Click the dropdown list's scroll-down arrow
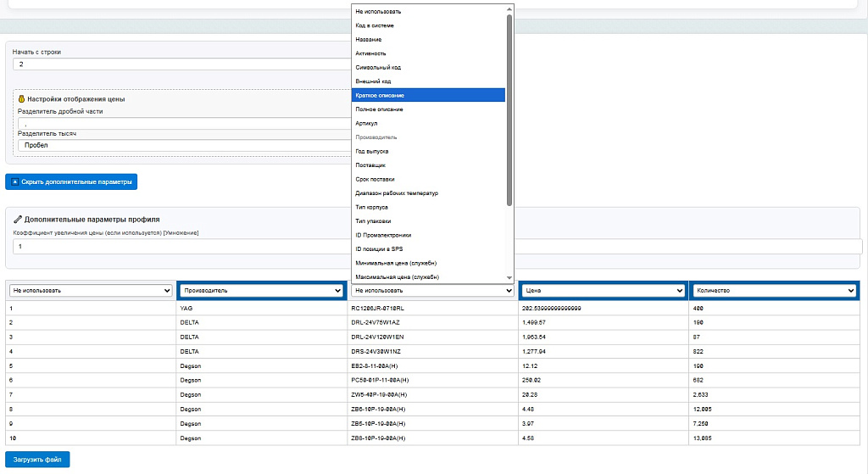The image size is (868, 474). pyautogui.click(x=509, y=277)
